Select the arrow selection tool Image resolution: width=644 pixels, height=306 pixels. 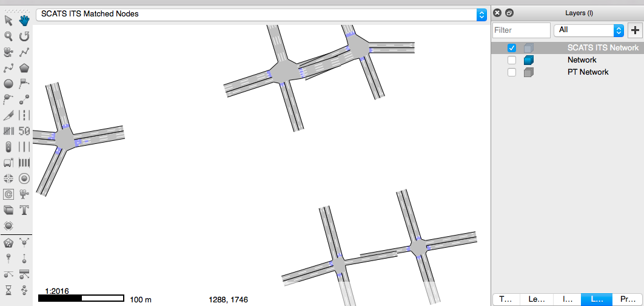coord(8,21)
